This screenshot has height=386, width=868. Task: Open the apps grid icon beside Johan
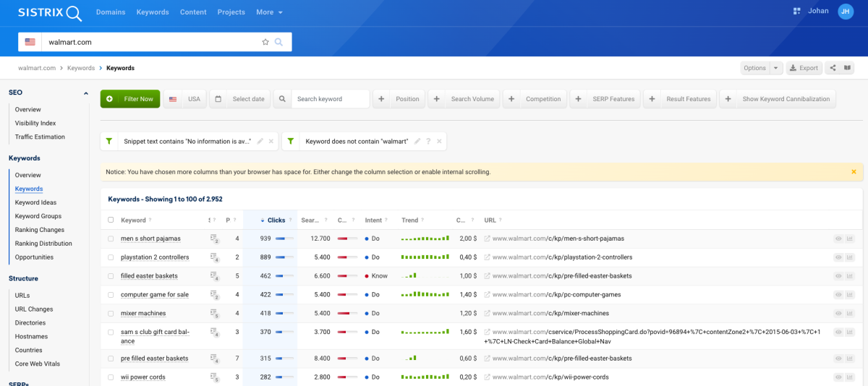(x=796, y=11)
